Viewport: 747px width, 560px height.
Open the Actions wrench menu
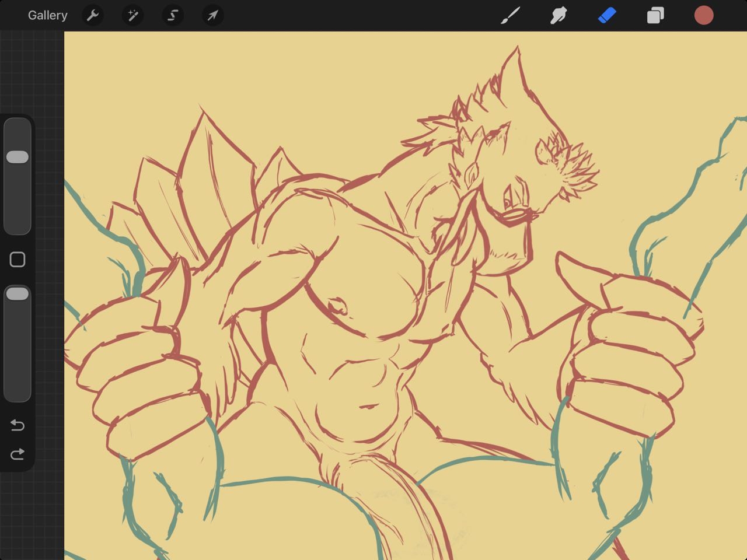93,15
